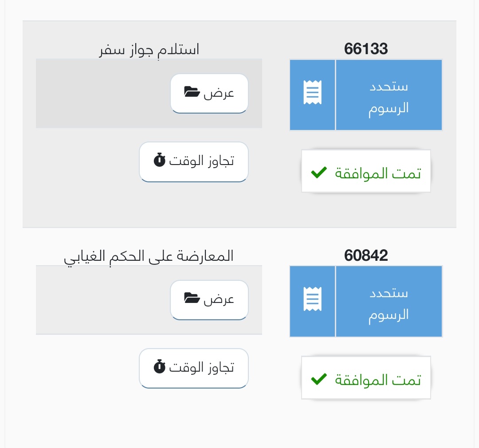Screen dimensions: 479x448
Task: Select request number 60842
Action: 366,255
